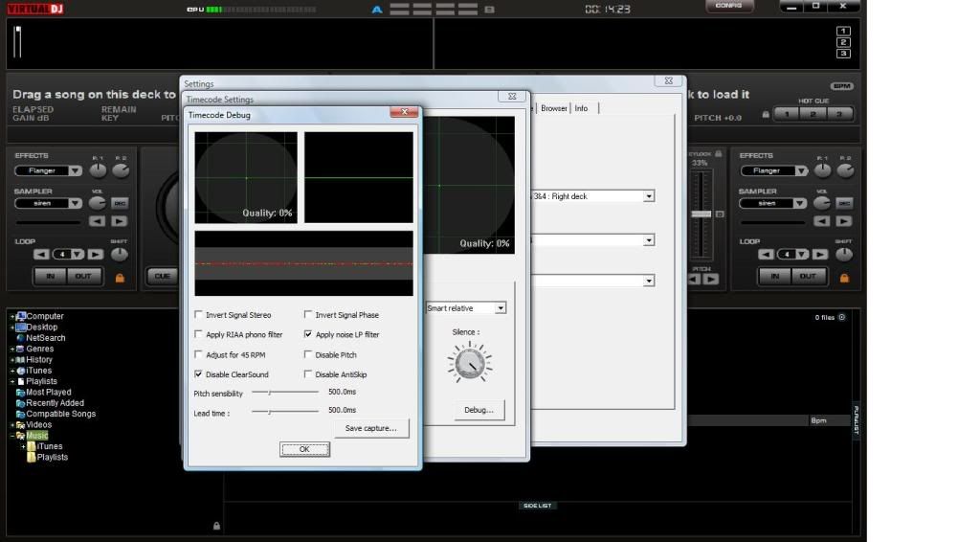The height and width of the screenshot is (542, 980).
Task: Toggle left deck loop lock icon
Action: [x=120, y=278]
